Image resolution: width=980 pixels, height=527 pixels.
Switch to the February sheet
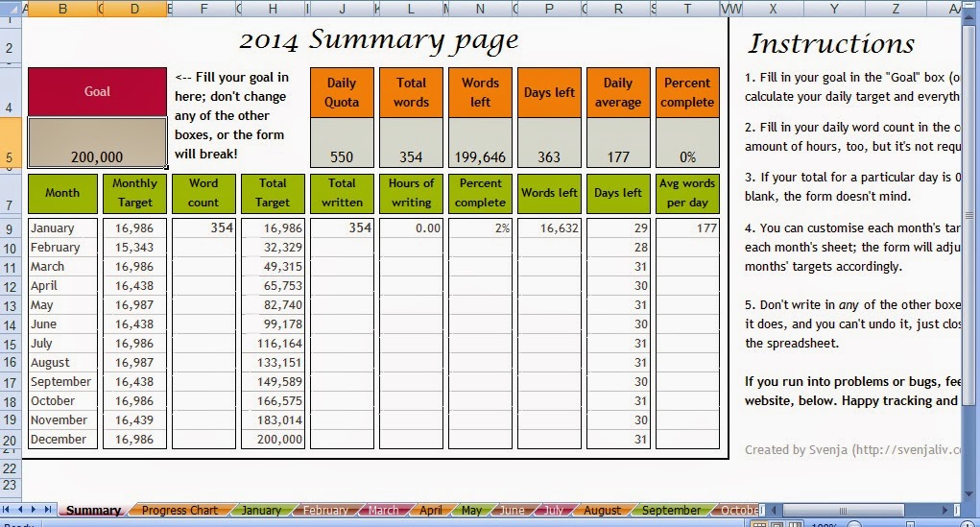click(325, 510)
